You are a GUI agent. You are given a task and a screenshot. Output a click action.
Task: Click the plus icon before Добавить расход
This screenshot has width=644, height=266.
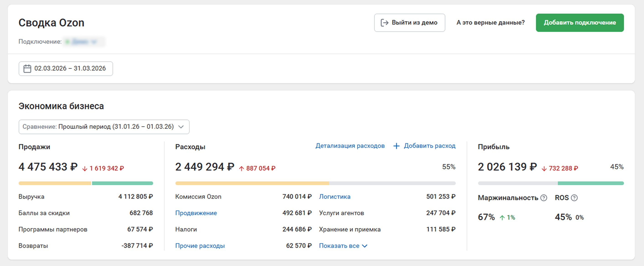pyautogui.click(x=396, y=146)
